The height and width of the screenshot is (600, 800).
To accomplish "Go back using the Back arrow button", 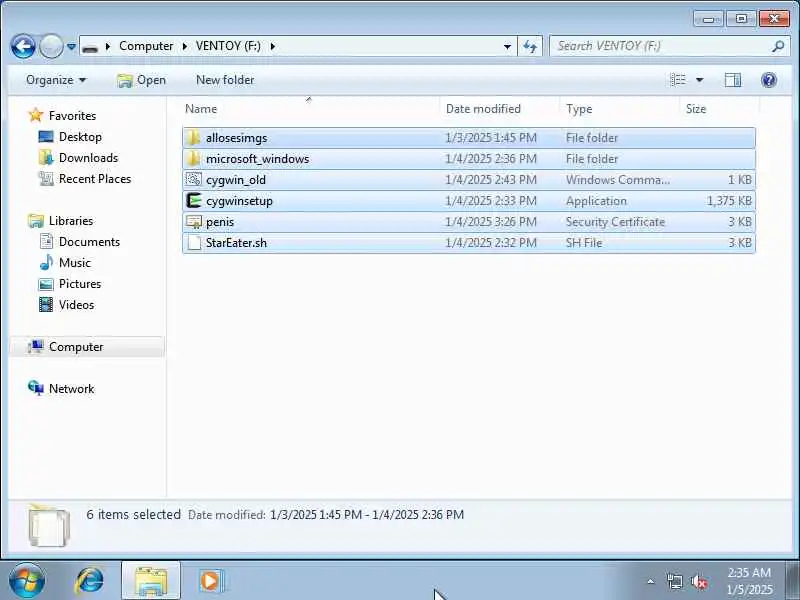I will pos(23,46).
